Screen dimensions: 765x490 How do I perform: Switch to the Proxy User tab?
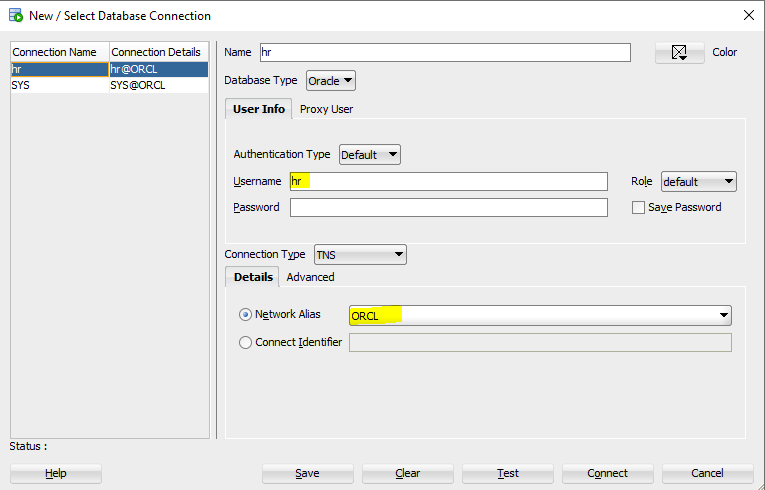point(326,109)
